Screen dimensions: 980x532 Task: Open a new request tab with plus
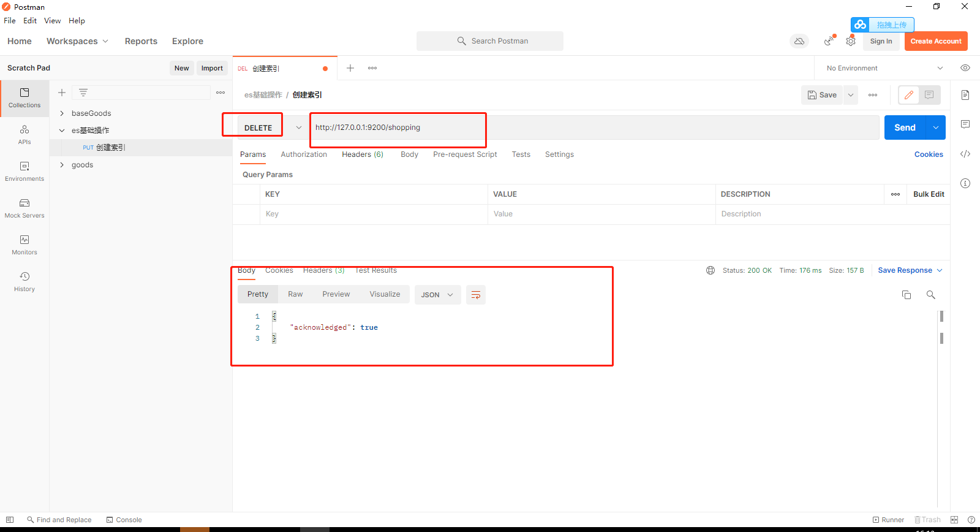350,68
